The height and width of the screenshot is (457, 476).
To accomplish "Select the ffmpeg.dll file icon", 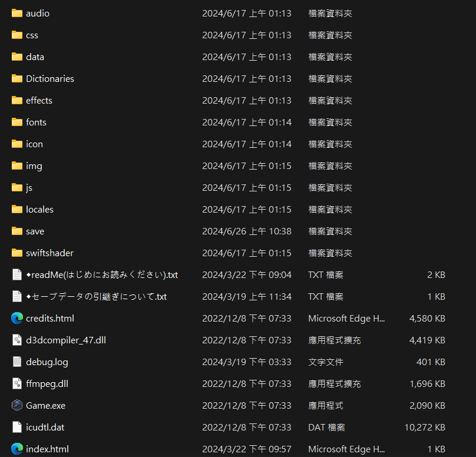I will 16,383.
